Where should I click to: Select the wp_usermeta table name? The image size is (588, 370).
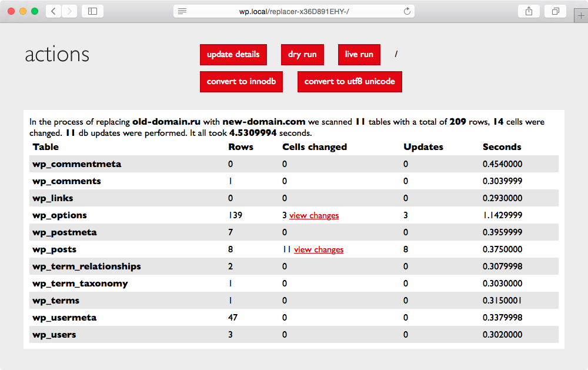(64, 318)
